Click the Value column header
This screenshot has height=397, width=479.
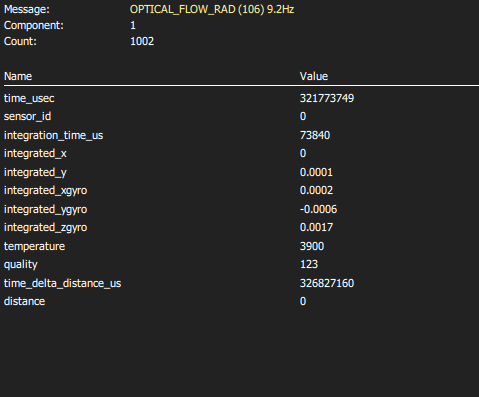(x=314, y=76)
